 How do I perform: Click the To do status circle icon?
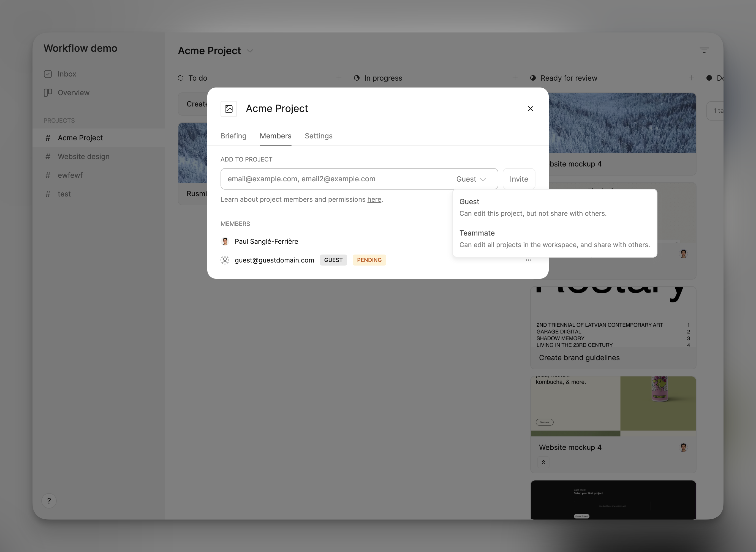pyautogui.click(x=181, y=78)
